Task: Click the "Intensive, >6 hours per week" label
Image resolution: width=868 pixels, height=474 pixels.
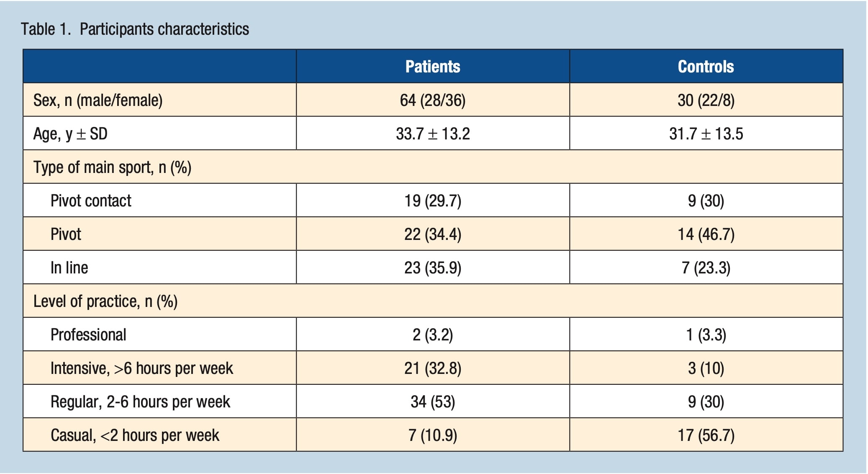Action: tap(141, 368)
